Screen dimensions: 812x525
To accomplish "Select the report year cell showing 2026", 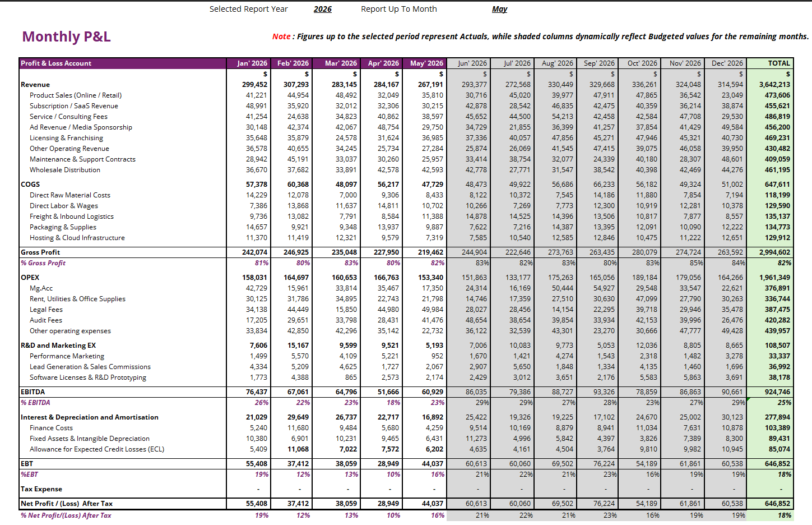I will point(322,9).
